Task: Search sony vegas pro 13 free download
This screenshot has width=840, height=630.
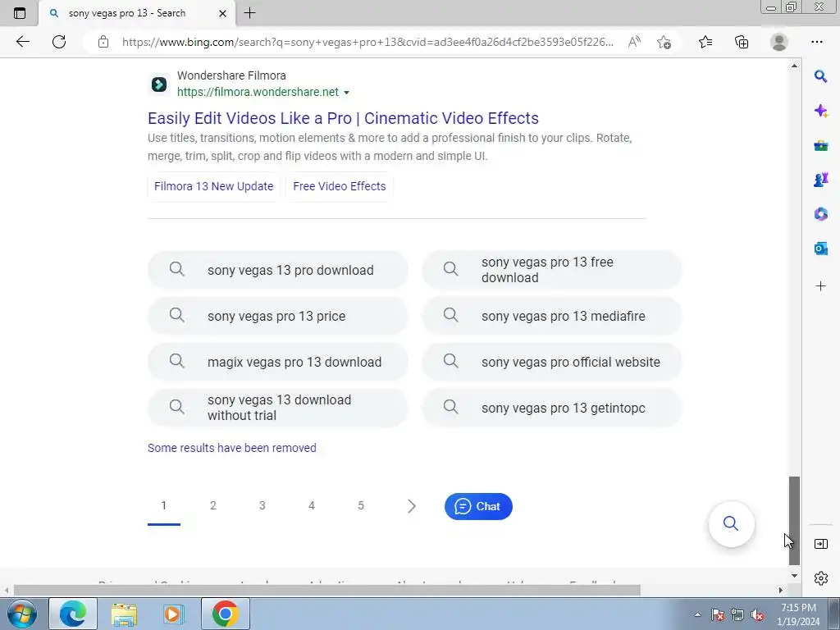Action: point(552,270)
